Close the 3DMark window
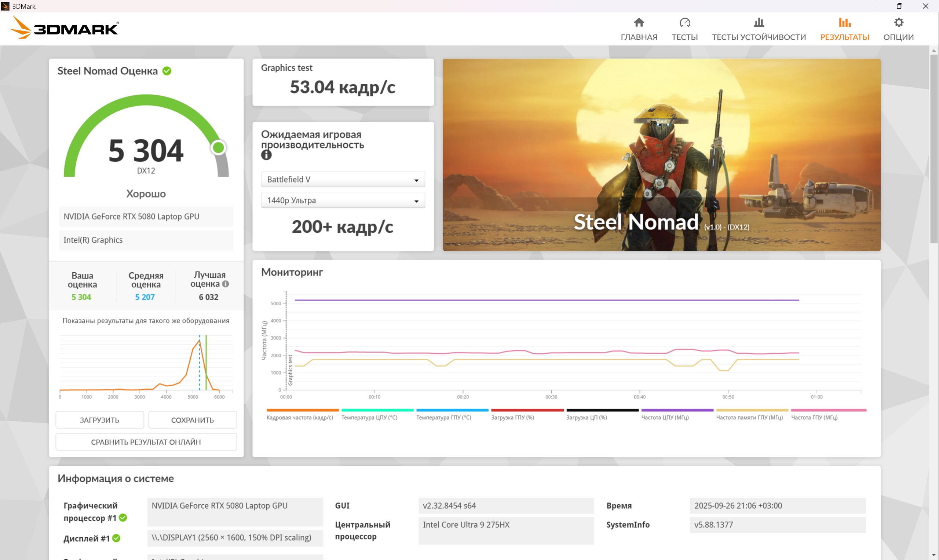Screen dimensions: 939x560 (925, 6)
